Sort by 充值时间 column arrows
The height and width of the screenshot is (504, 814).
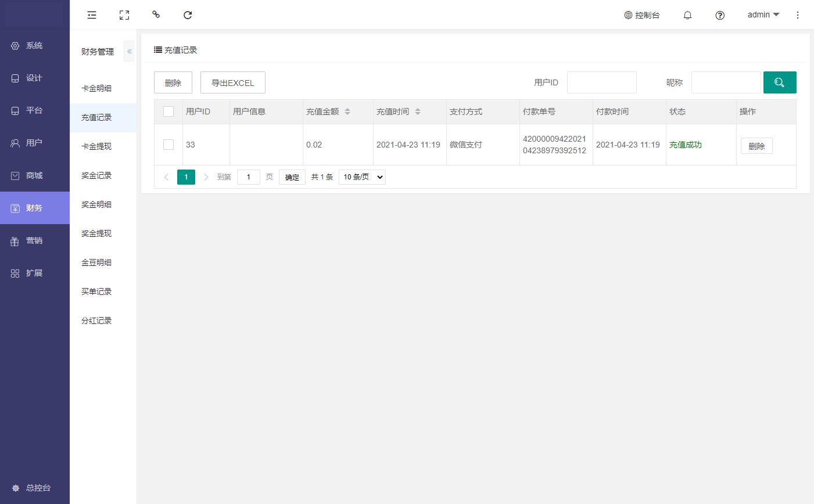[x=418, y=111]
